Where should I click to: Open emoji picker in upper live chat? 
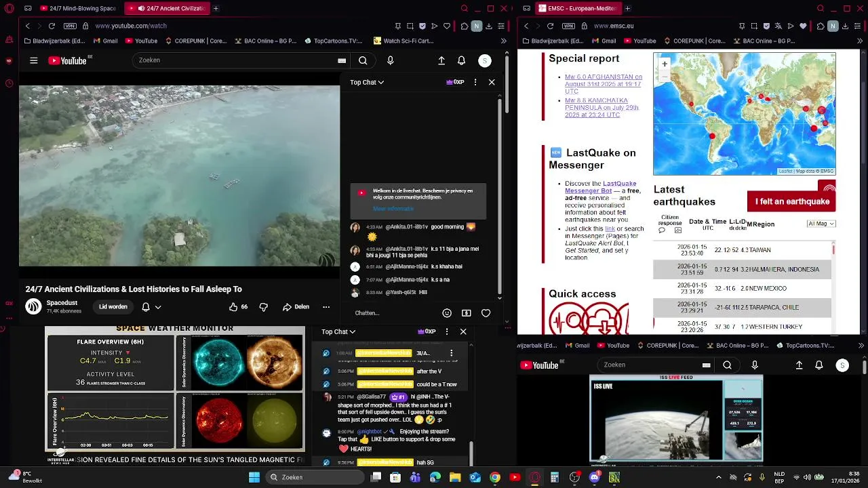[447, 313]
